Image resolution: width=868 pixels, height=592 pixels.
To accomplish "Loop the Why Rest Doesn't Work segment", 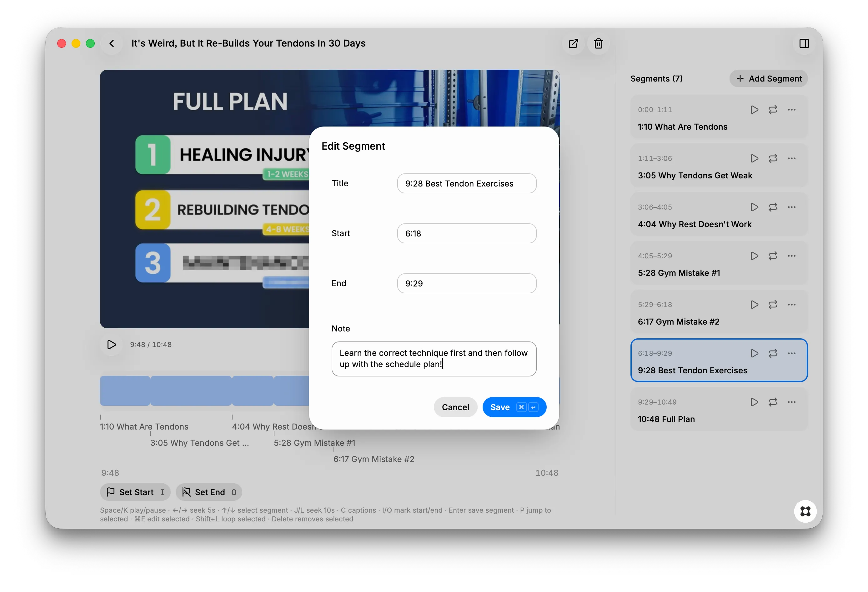I will 773,207.
